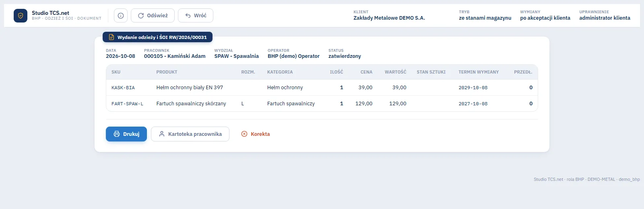Reload the page with the Odśwież button
Viewport: 644px width, 209px height.
click(153, 16)
